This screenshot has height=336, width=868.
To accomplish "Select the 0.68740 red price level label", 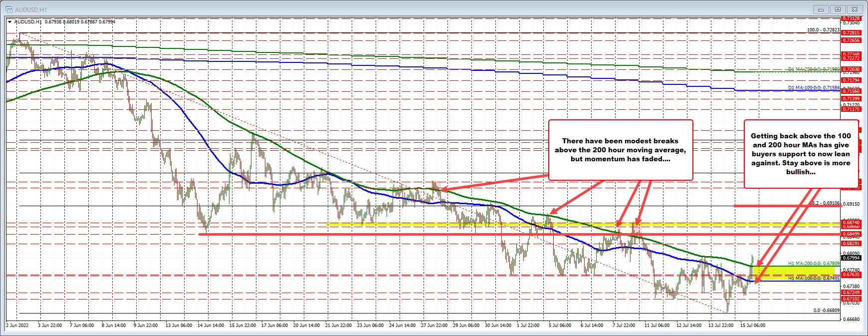I will [x=851, y=222].
